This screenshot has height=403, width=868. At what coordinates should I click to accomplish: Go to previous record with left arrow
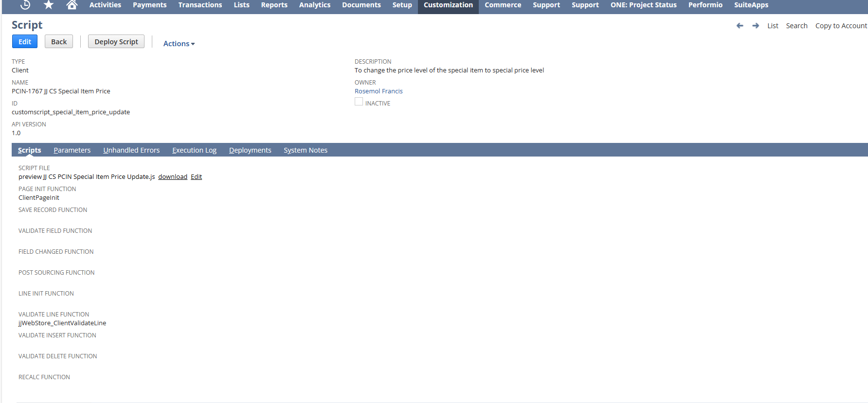coord(740,26)
